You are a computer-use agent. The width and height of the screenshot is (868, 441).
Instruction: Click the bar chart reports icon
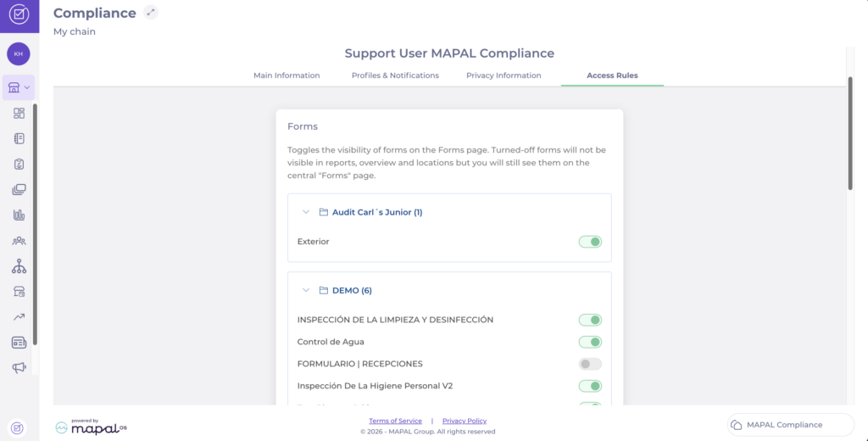pyautogui.click(x=19, y=215)
